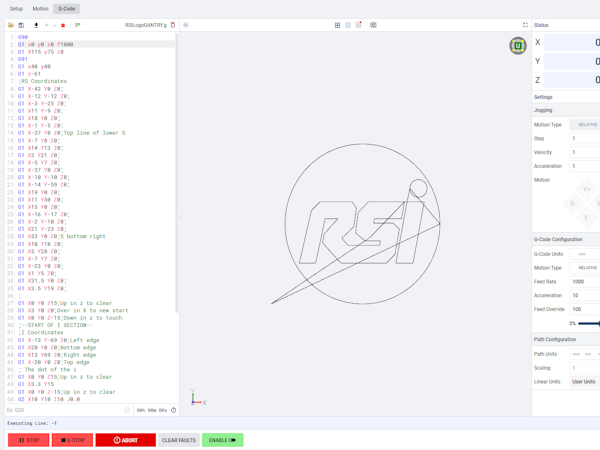Screen dimensions: 600x450
Task: Click the red stop program square
Action: pyautogui.click(x=63, y=25)
